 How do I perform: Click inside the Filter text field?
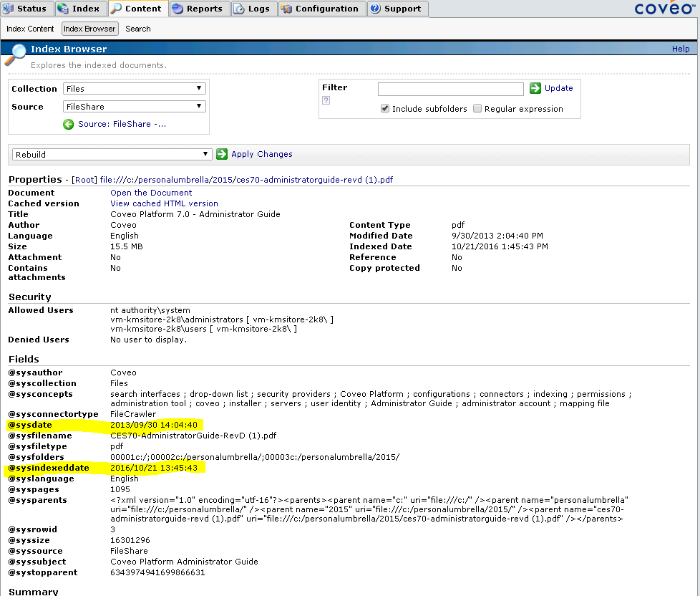click(451, 88)
